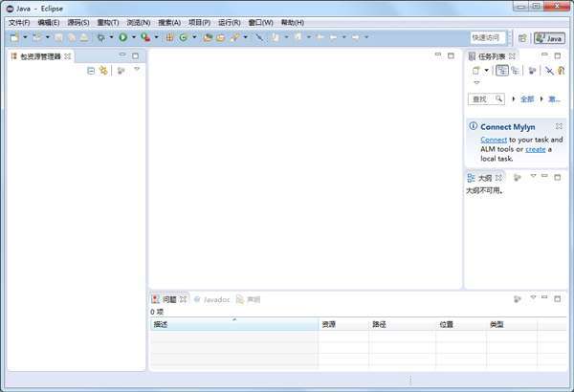Collapse all in the Package Explorer
This screenshot has width=574, height=392.
tap(91, 71)
